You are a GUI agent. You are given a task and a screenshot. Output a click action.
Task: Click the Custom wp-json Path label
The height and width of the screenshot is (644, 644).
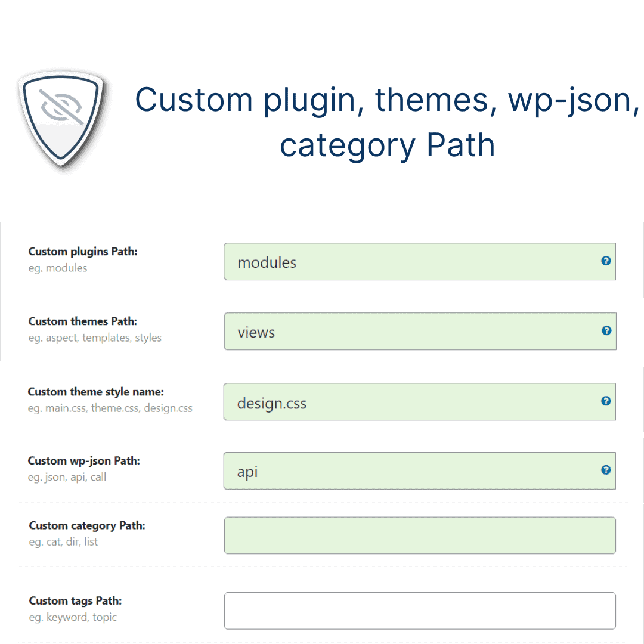pyautogui.click(x=84, y=461)
